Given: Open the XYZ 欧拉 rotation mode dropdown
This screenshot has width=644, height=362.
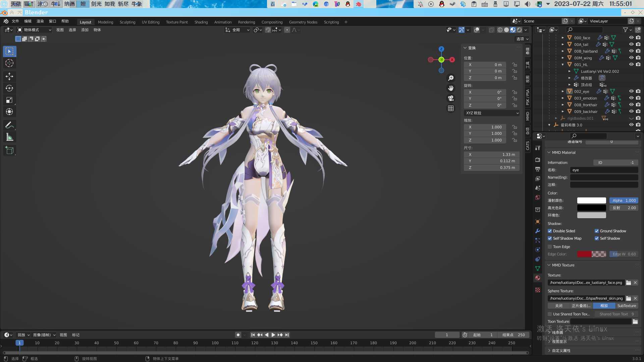Looking at the screenshot, I should tap(492, 113).
